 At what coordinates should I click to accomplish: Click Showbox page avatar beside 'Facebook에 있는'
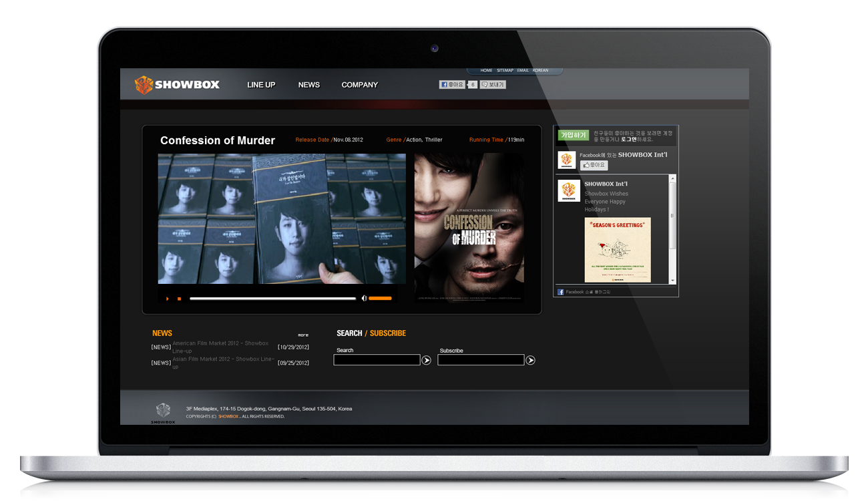pyautogui.click(x=567, y=160)
